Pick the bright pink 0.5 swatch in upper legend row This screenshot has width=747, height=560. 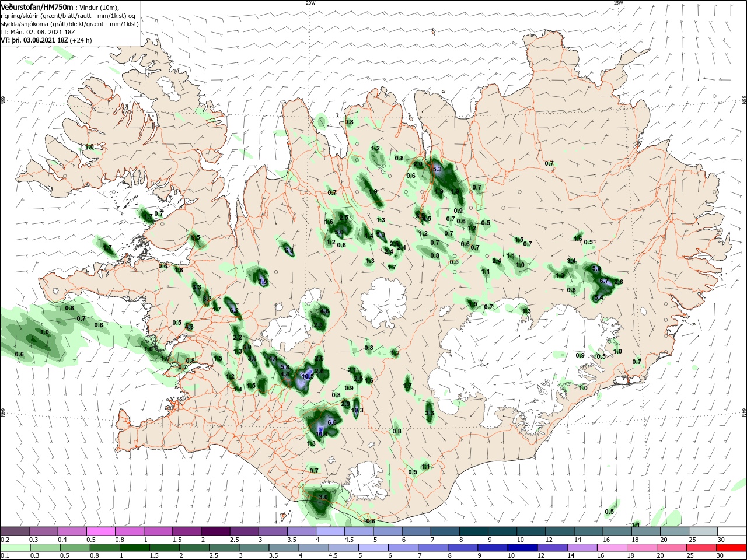(x=100, y=531)
